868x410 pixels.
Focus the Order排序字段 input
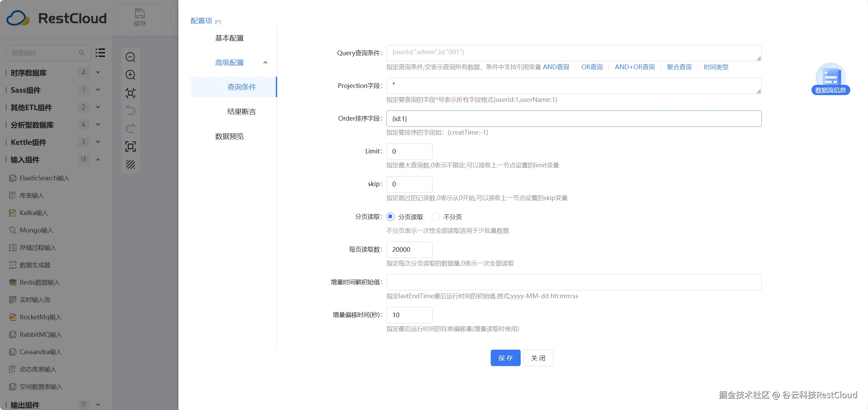(x=574, y=119)
